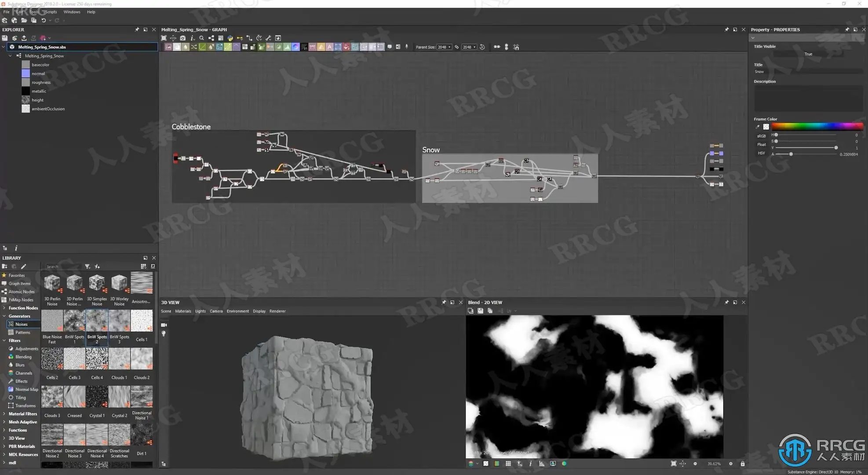The height and width of the screenshot is (475, 868).
Task: Expand the Material Filters library category
Action: (4, 414)
